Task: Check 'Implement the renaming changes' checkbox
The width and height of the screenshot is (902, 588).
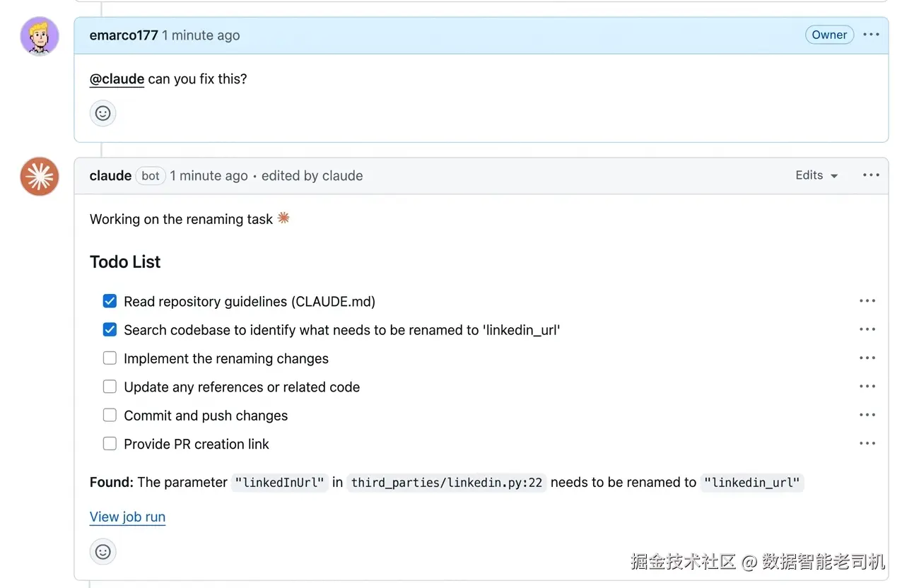Action: (110, 358)
